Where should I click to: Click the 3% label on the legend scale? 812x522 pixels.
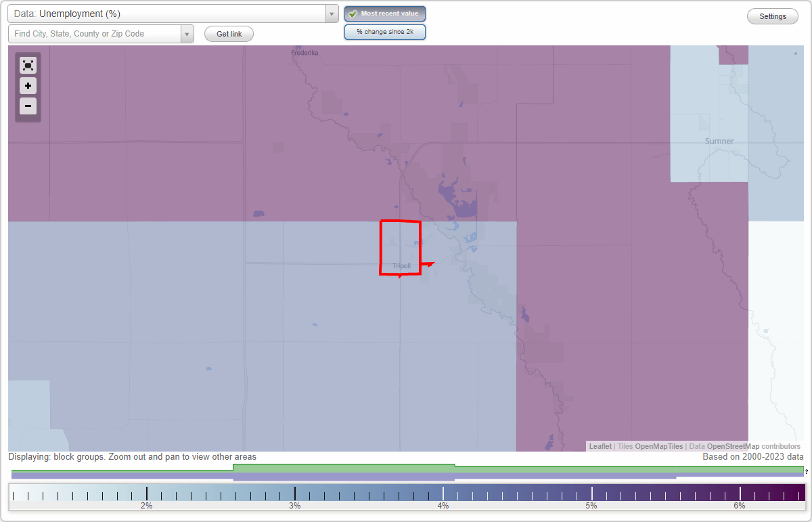[x=295, y=506]
